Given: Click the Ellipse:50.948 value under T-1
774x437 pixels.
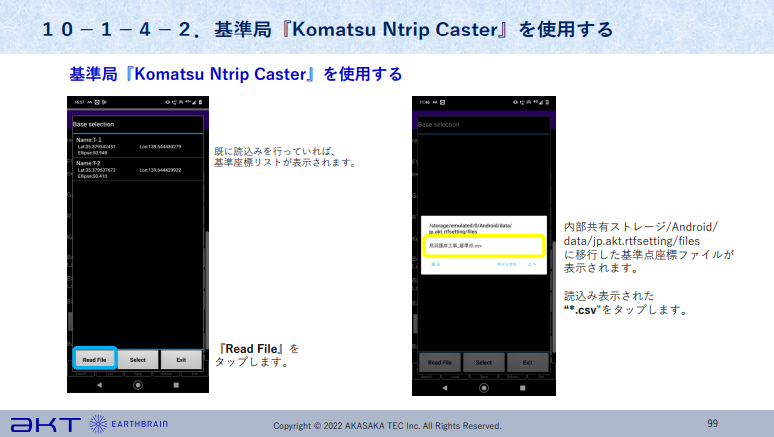Looking at the screenshot, I should pos(92,153).
